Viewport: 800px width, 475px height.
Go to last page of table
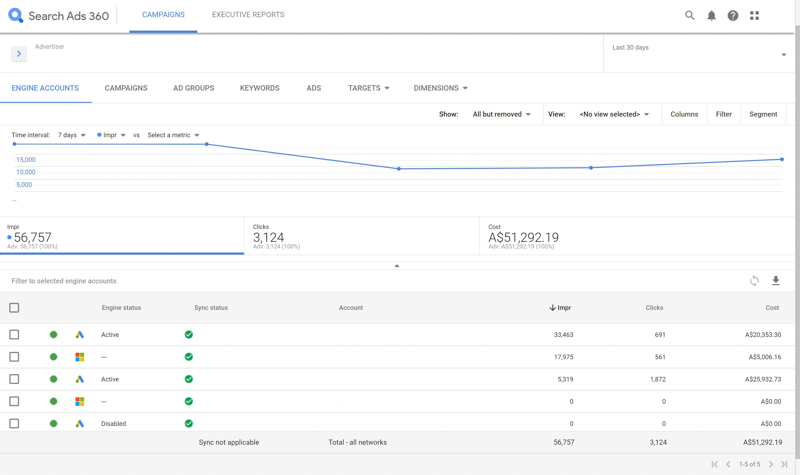tap(784, 464)
